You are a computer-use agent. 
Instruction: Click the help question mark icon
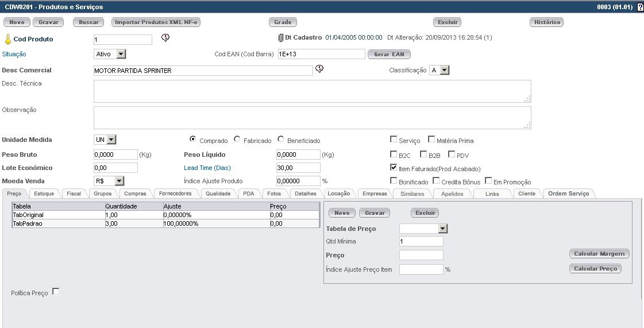[x=640, y=7]
